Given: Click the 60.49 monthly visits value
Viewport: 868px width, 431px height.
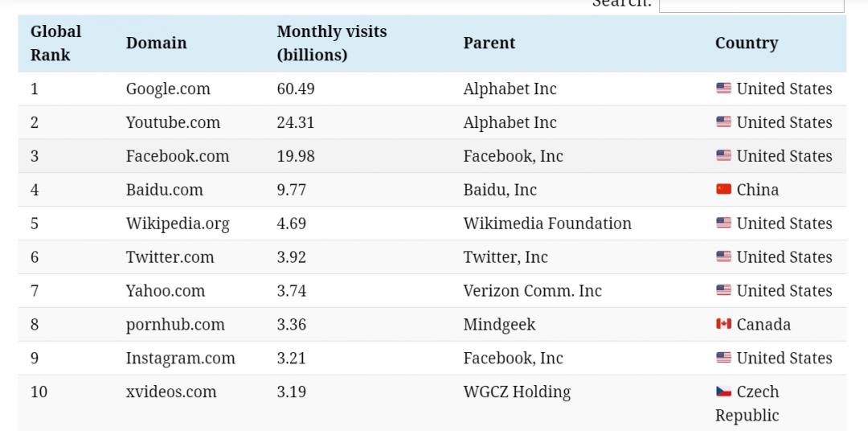Looking at the screenshot, I should (295, 89).
